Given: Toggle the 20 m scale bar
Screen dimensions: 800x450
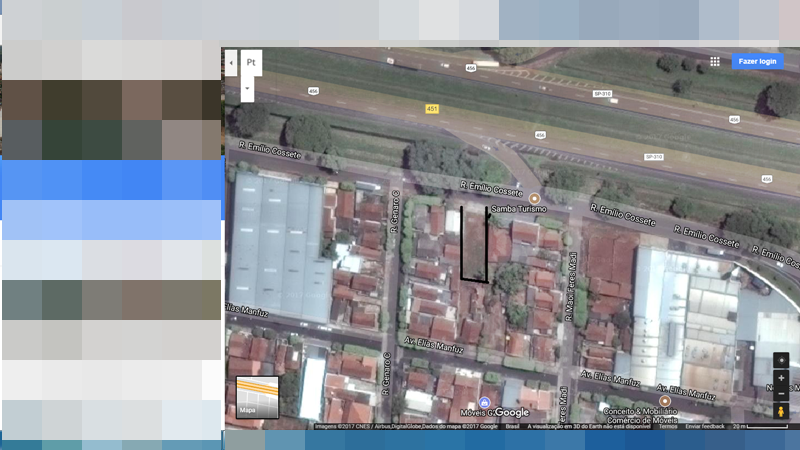Looking at the screenshot, I should coord(760,426).
